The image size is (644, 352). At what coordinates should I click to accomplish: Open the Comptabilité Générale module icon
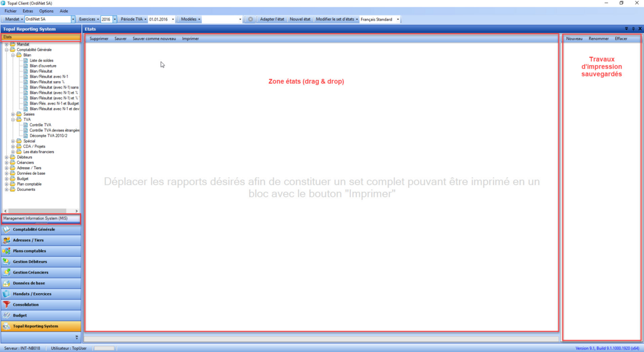pos(7,229)
